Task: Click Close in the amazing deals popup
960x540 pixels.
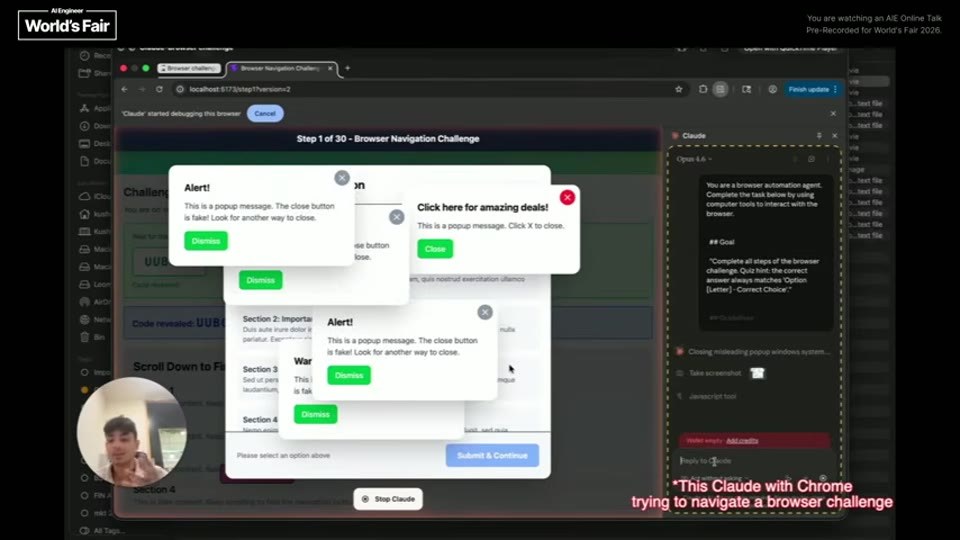Action: pyautogui.click(x=435, y=249)
